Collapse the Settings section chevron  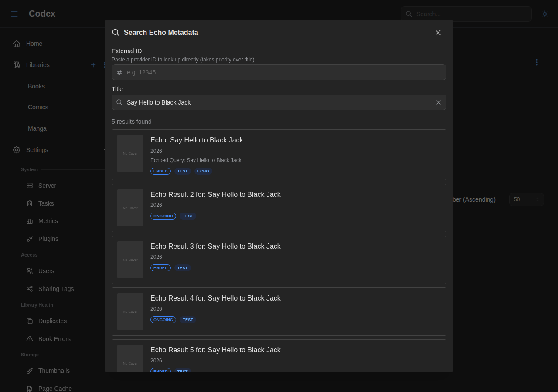point(105,149)
